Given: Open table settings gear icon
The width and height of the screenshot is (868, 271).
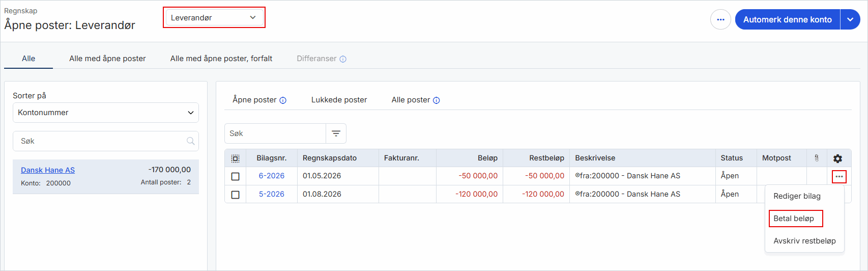Looking at the screenshot, I should pyautogui.click(x=837, y=158).
